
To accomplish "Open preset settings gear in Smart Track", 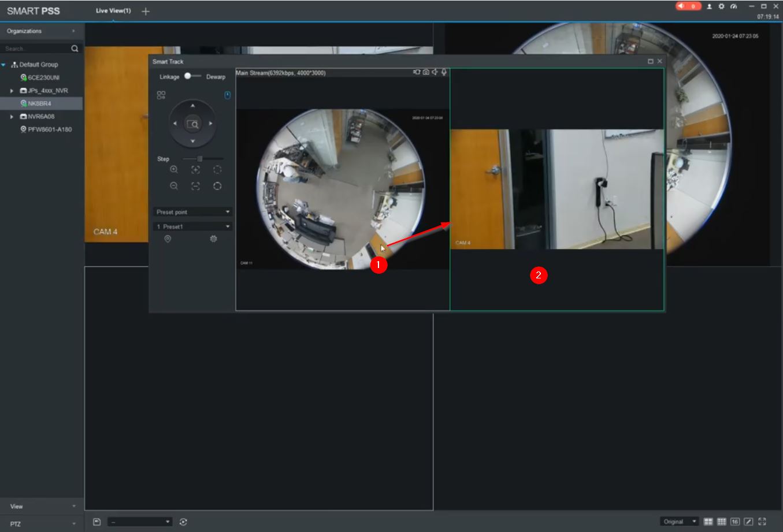I will 213,239.
